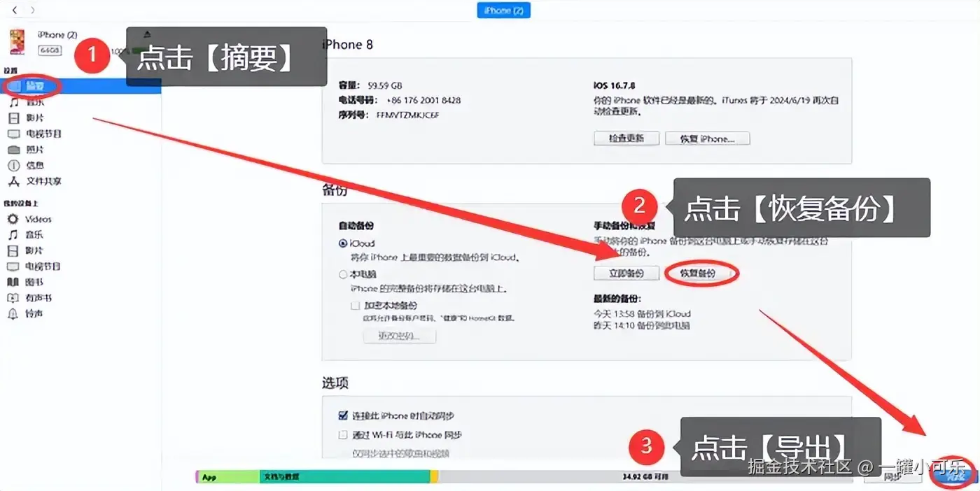Click the iPhone device thumbnail in sidebar

[x=17, y=42]
